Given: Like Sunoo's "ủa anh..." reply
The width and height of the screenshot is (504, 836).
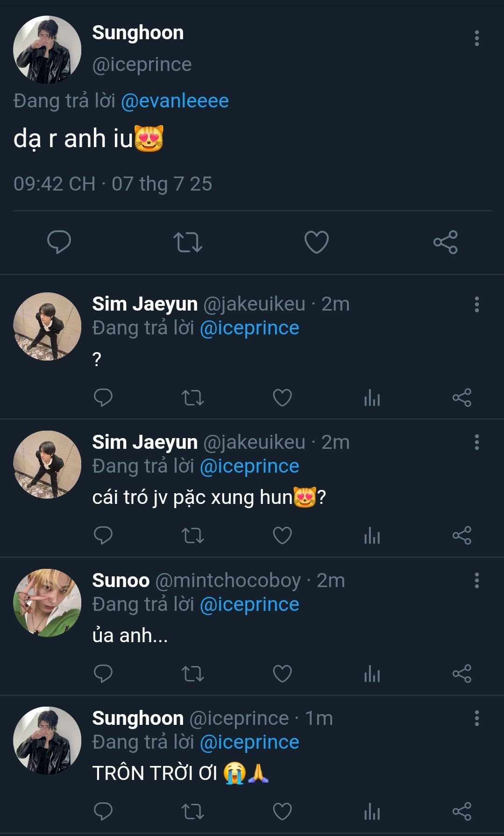Looking at the screenshot, I should tap(282, 674).
